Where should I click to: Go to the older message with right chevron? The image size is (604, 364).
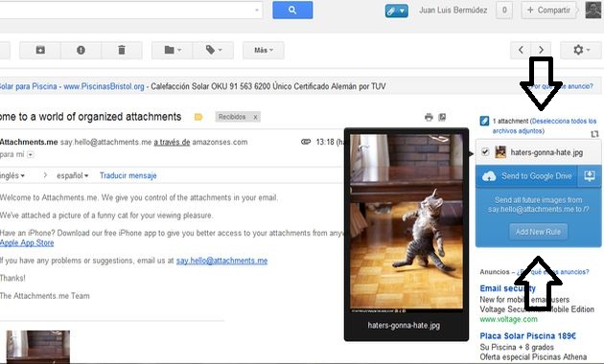click(541, 50)
